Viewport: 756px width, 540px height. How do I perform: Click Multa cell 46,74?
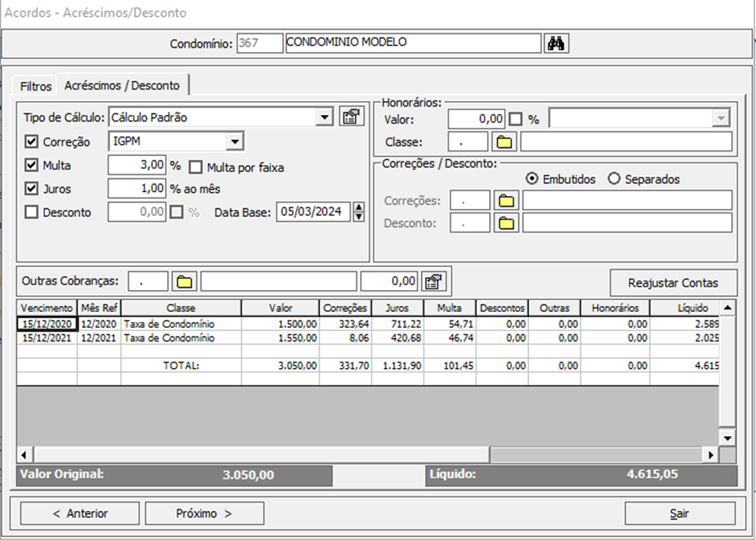pos(449,338)
